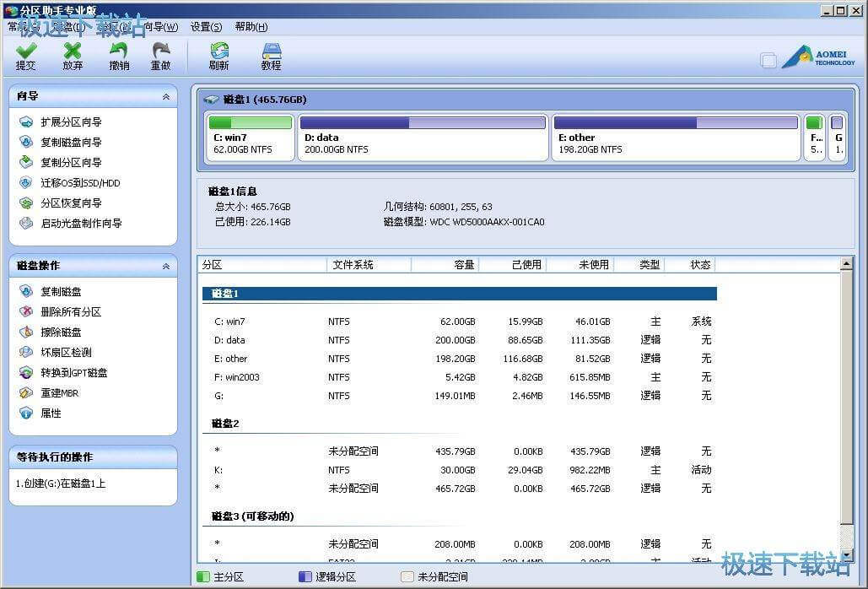The width and height of the screenshot is (868, 589).
Task: Select D: data row in partition list
Action: pos(460,340)
